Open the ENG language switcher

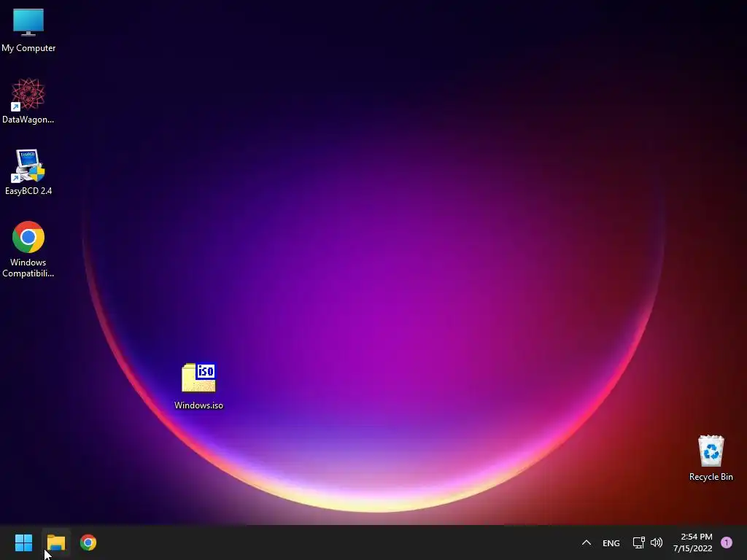point(611,542)
